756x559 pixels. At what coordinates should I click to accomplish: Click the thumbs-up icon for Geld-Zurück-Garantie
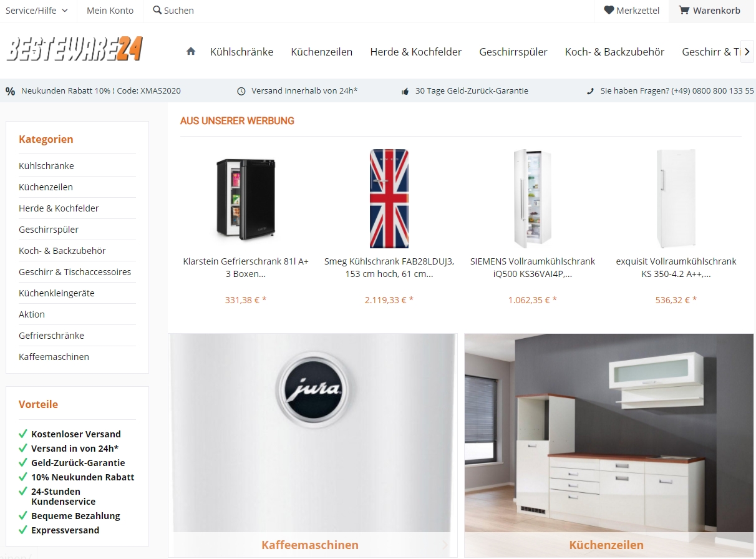click(405, 91)
